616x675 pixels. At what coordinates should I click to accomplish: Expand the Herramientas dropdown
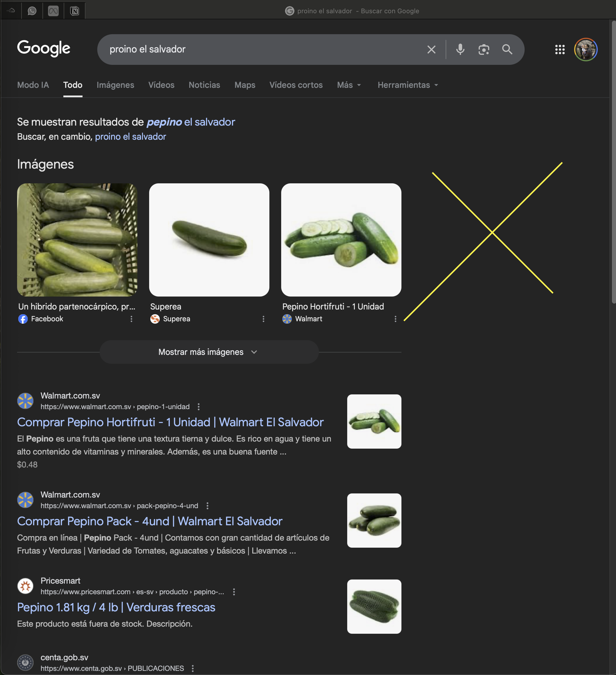[x=408, y=85]
